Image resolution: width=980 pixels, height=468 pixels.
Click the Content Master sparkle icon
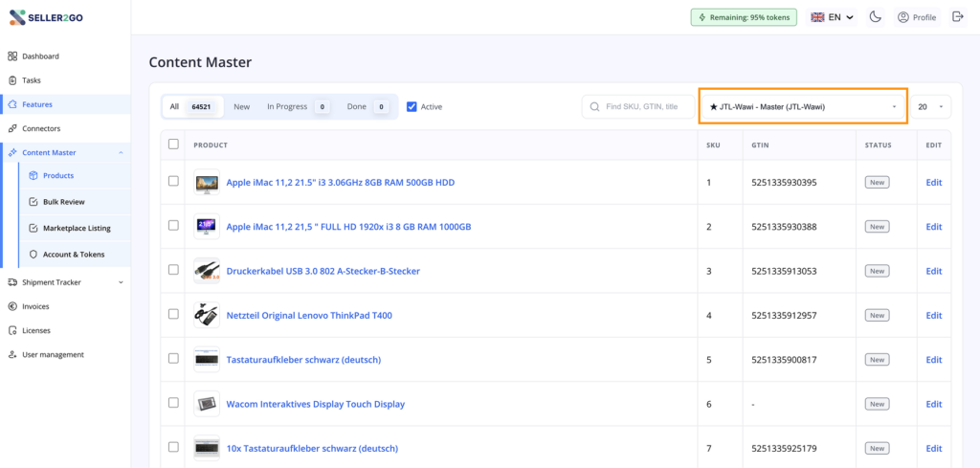click(x=12, y=152)
